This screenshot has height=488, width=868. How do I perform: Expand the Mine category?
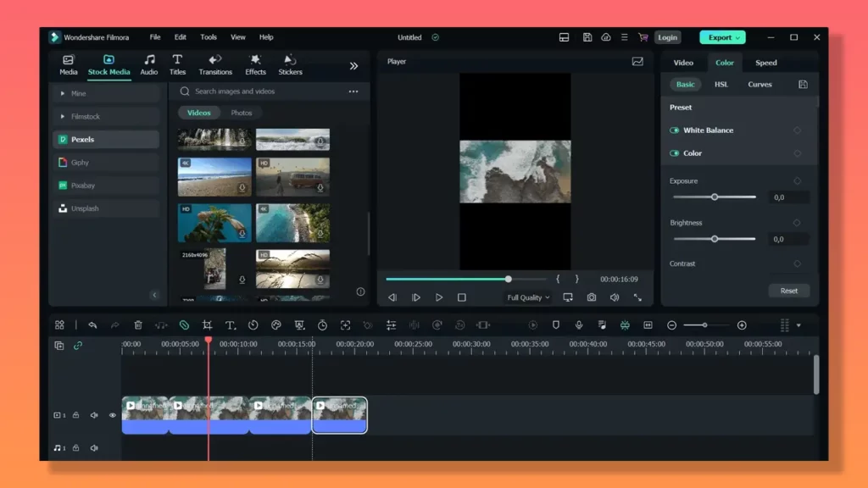coord(106,93)
